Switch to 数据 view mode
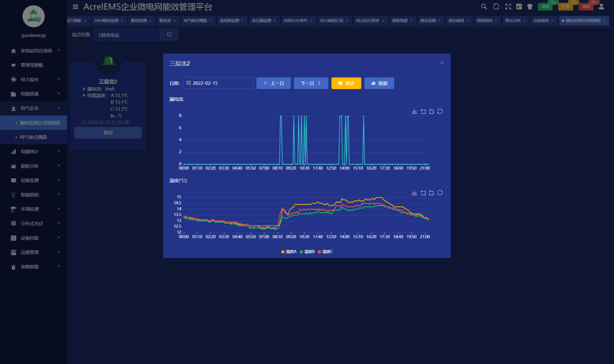Image resolution: width=614 pixels, height=364 pixels. pos(379,83)
